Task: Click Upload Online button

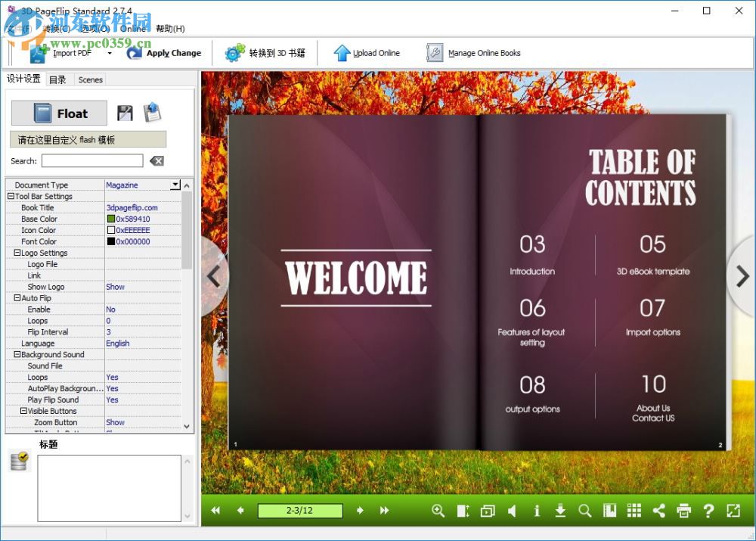Action: pyautogui.click(x=367, y=53)
